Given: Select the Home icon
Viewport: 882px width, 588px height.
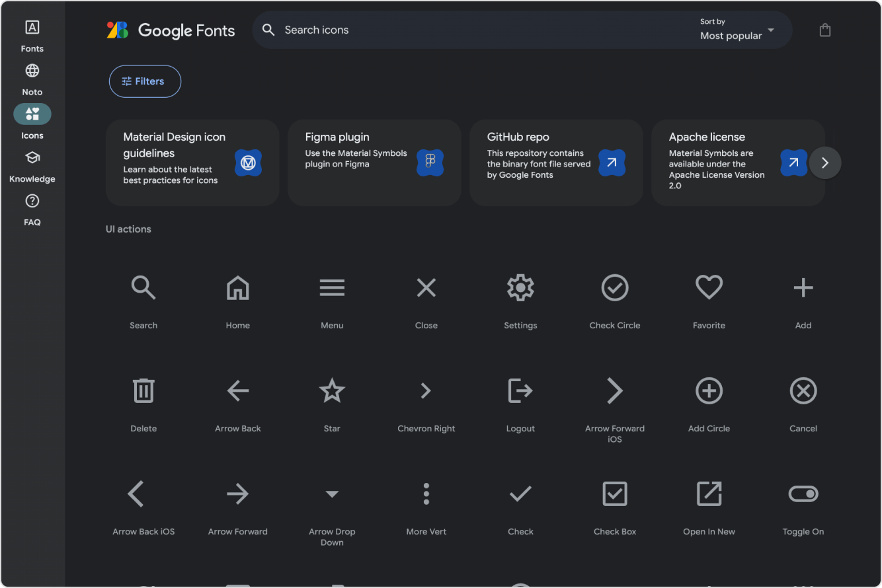Looking at the screenshot, I should [x=238, y=288].
